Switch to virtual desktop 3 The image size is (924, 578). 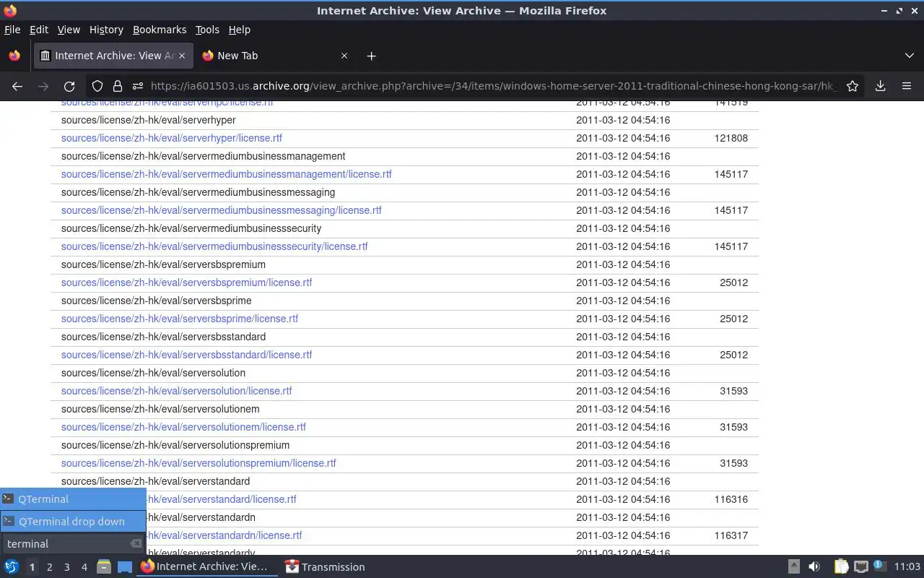66,567
